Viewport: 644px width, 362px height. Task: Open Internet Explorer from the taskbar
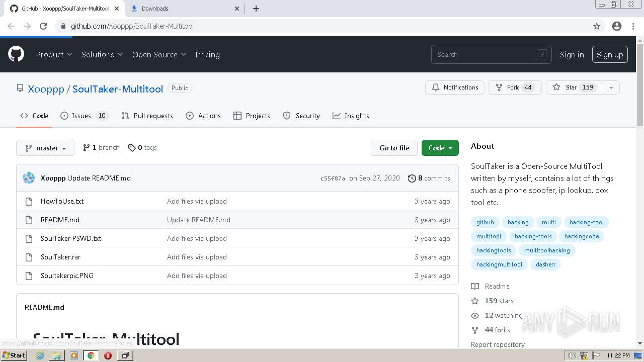pyautogui.click(x=40, y=355)
